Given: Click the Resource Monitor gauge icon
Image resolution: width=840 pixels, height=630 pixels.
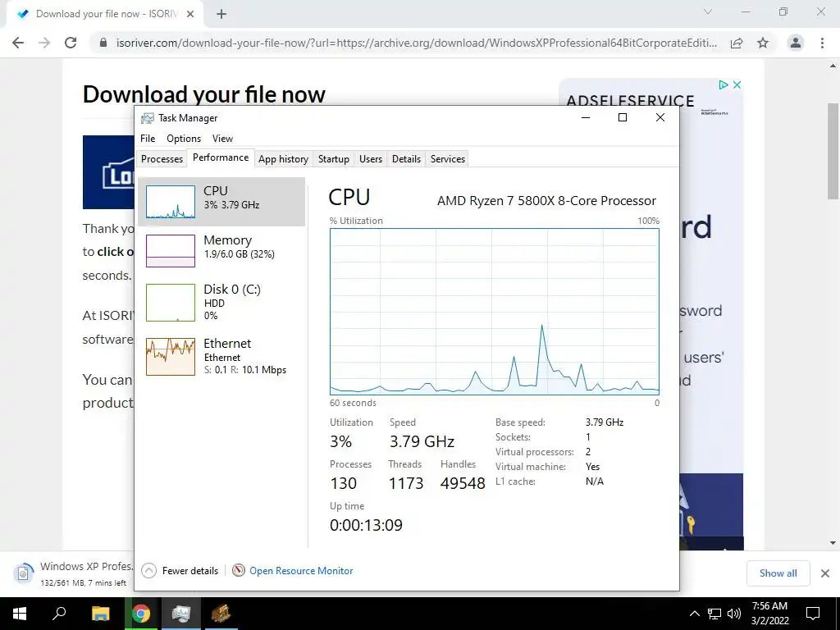Looking at the screenshot, I should [x=239, y=571].
